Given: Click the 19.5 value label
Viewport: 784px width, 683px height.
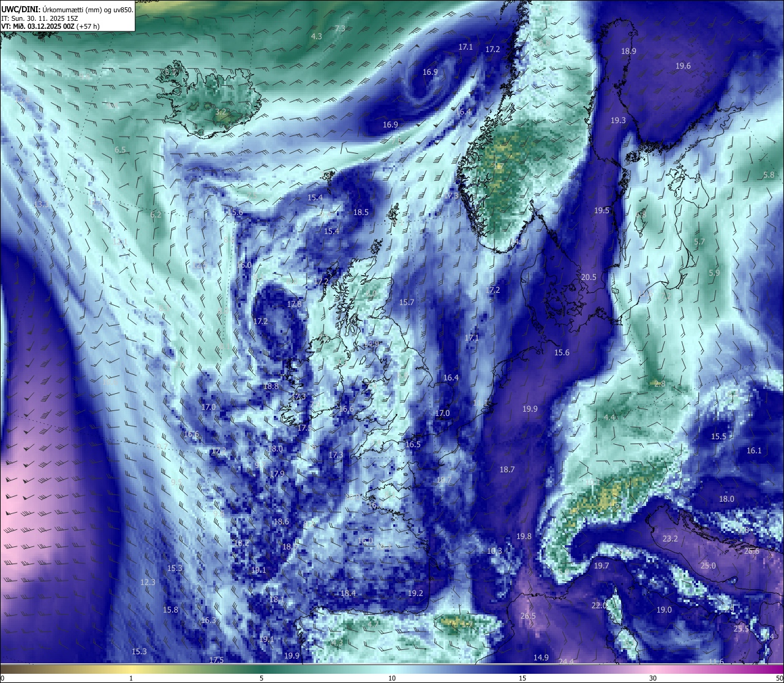Looking at the screenshot, I should (601, 211).
